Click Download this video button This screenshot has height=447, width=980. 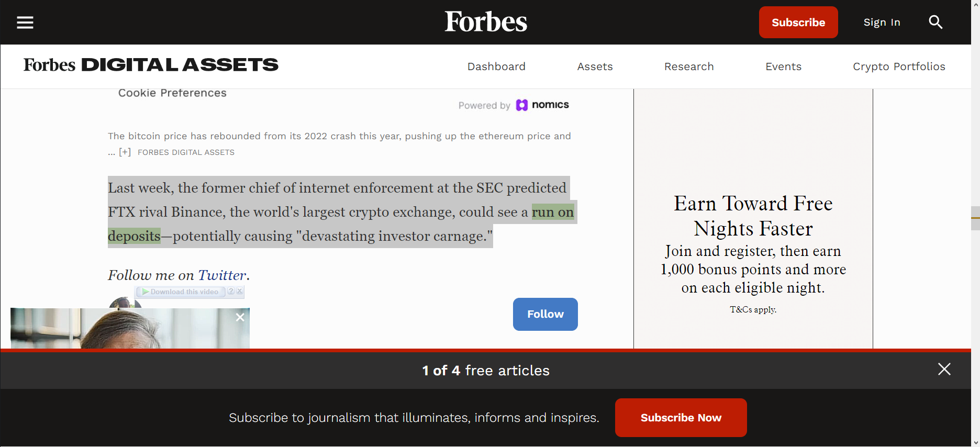click(181, 292)
